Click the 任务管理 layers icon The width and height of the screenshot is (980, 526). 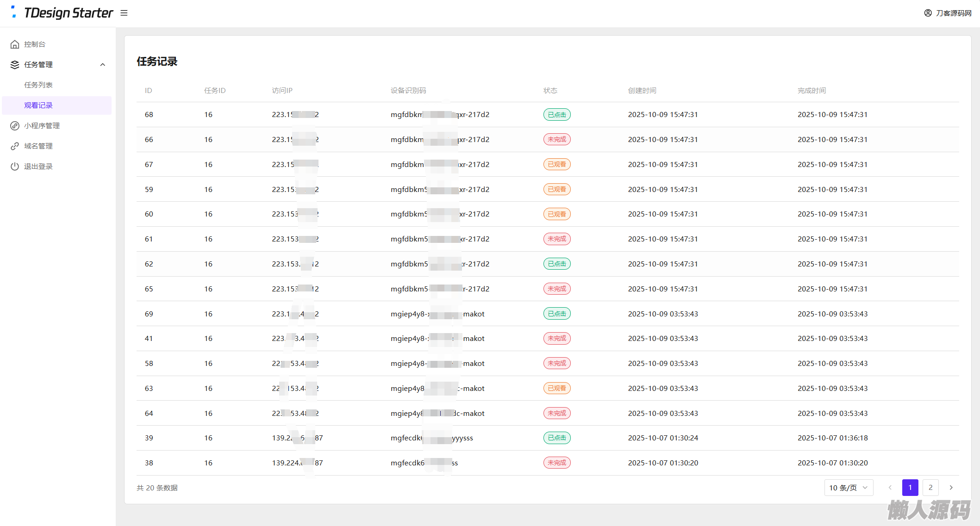15,65
